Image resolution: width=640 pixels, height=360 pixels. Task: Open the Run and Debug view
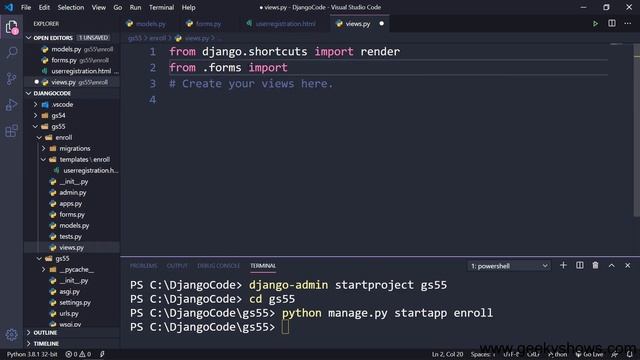click(11, 105)
